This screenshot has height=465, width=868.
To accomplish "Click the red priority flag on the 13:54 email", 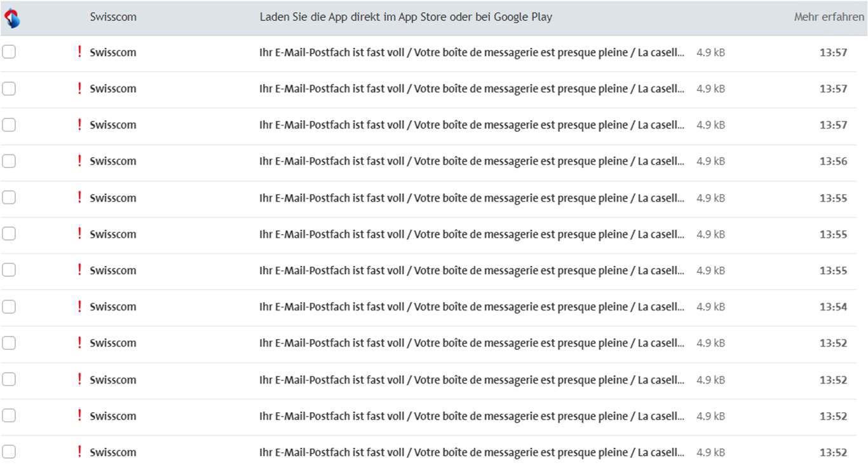I will [x=79, y=307].
